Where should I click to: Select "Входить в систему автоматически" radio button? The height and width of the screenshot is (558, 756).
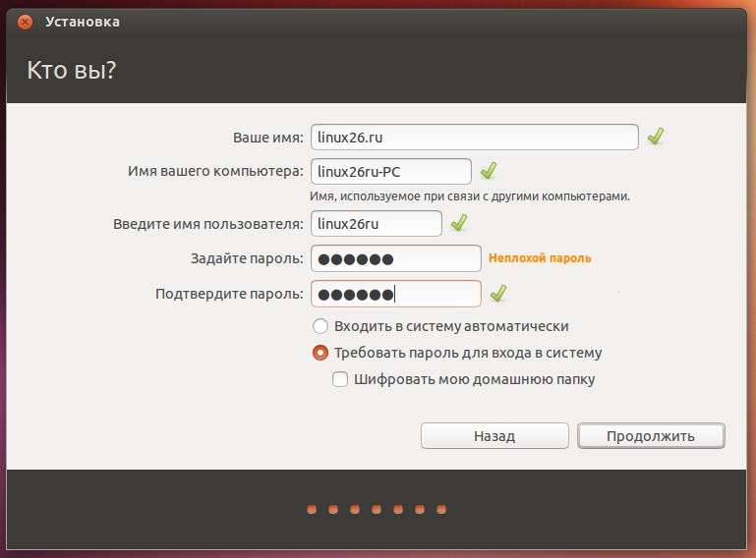[x=320, y=326]
